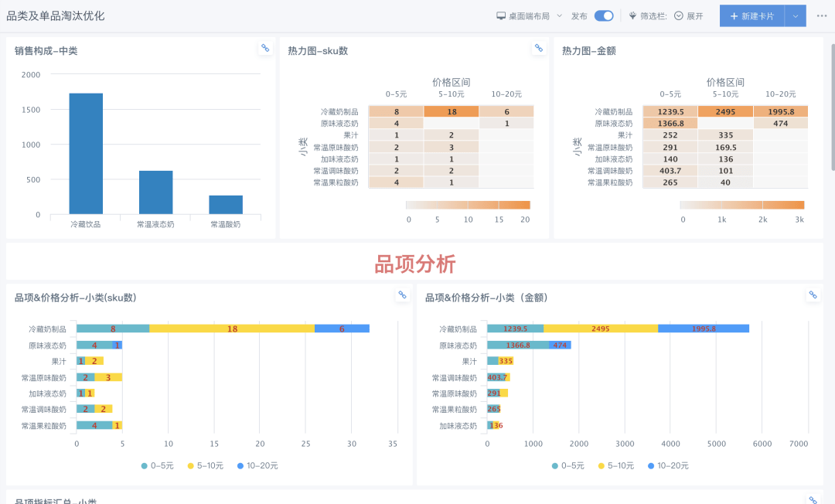Click the 品类及单品淘汰优化 dashboard title
Viewport: 835px width, 504px height.
point(56,15)
